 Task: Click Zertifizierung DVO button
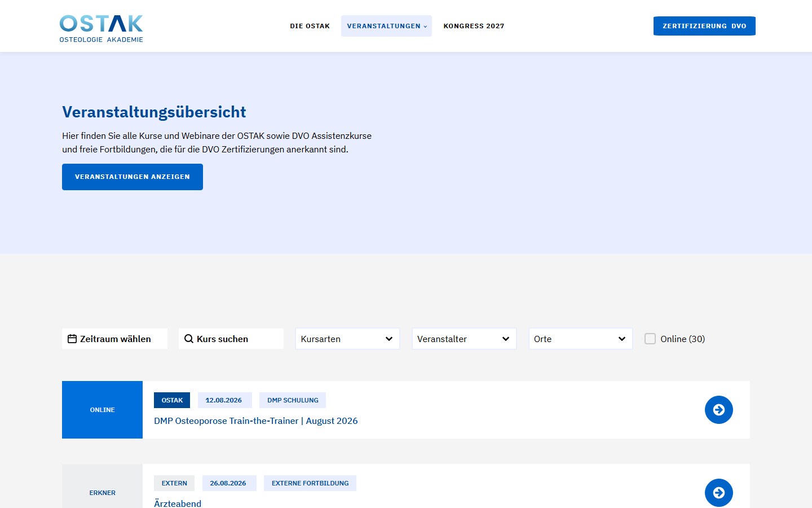click(704, 26)
